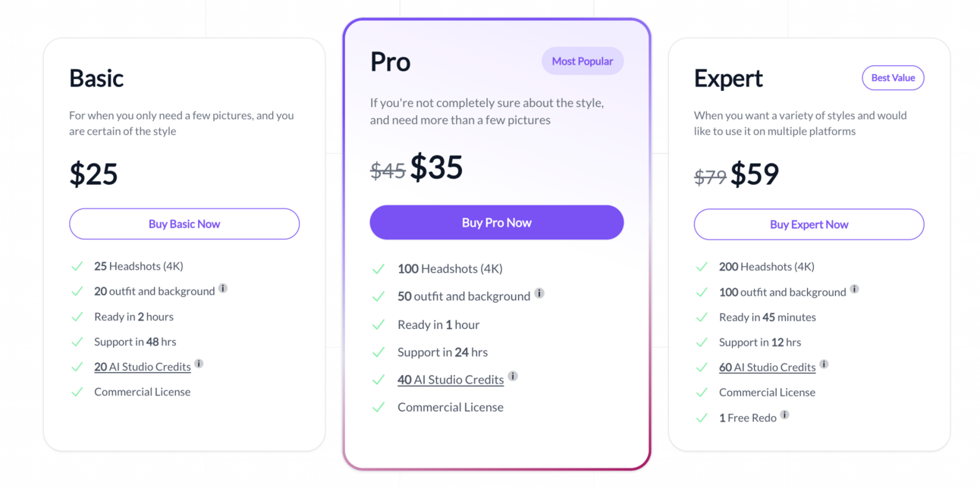Click Buy Pro Now button
This screenshot has width=980, height=488.
497,223
